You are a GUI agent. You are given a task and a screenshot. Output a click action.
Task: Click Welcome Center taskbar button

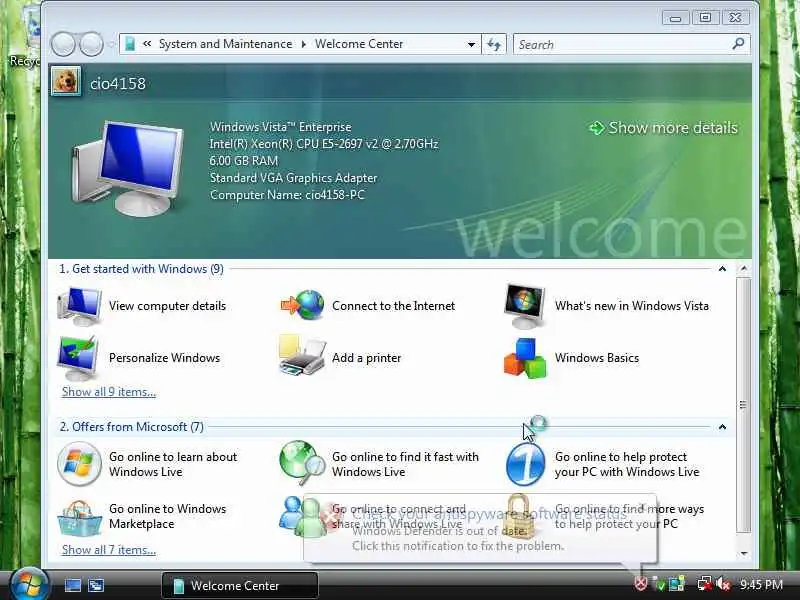coord(240,586)
